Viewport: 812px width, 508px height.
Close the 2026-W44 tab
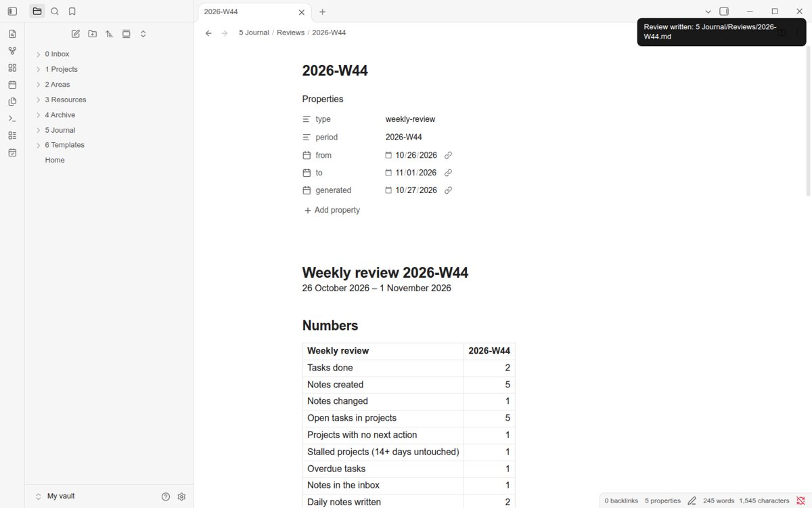[x=302, y=12]
